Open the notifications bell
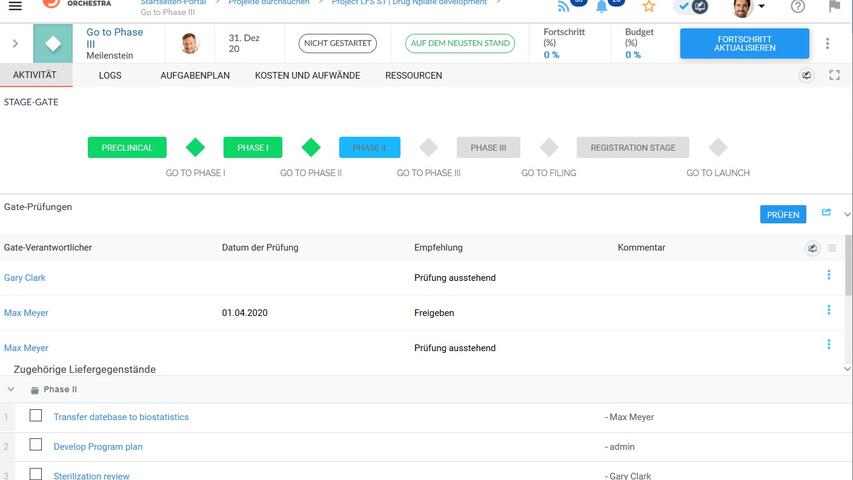 [x=602, y=6]
